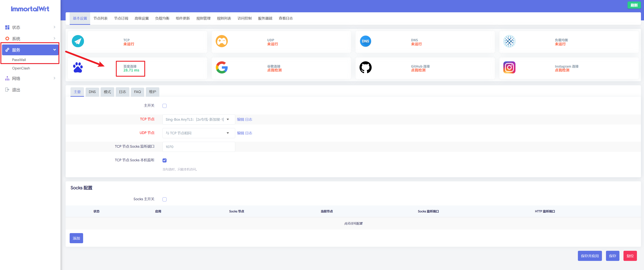Click the 保存 save button

click(613, 256)
